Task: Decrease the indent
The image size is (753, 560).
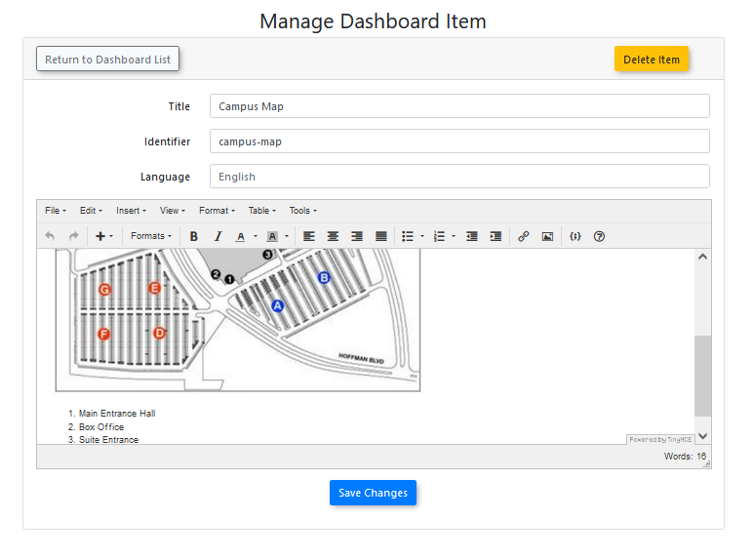Action: click(471, 236)
